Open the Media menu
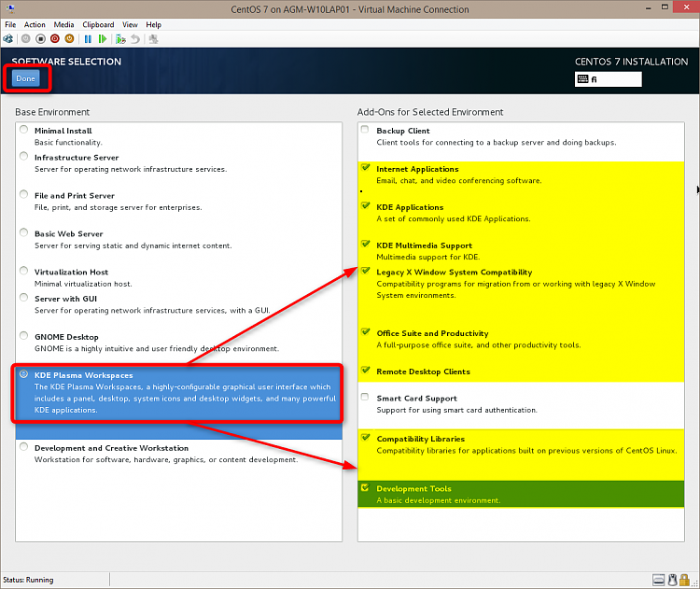700x589 pixels. [63, 24]
